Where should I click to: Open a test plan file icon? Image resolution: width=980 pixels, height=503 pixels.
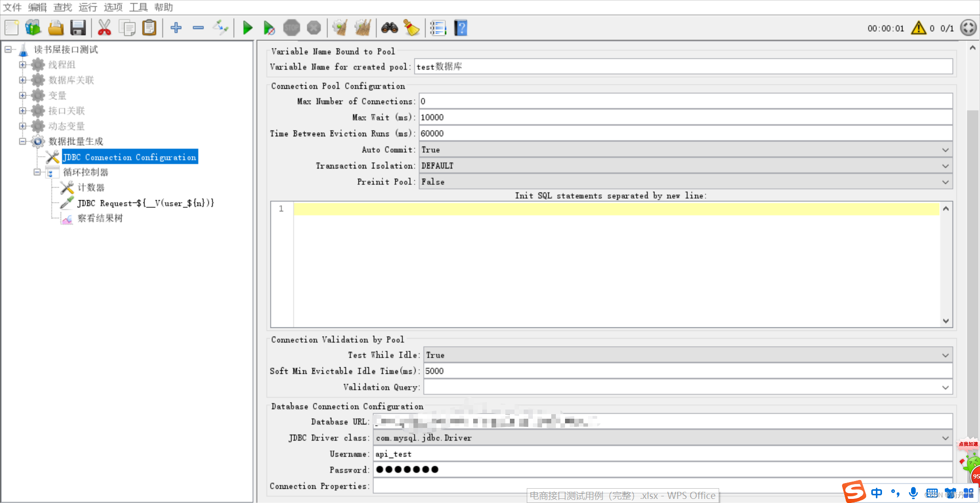click(x=56, y=28)
